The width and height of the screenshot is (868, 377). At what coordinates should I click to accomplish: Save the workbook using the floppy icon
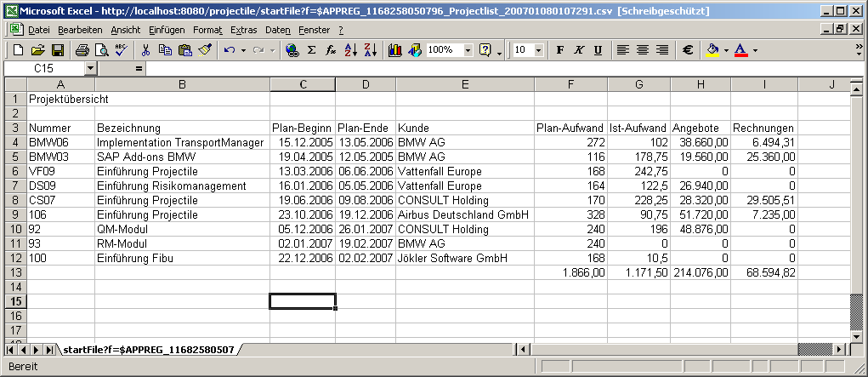pos(58,50)
